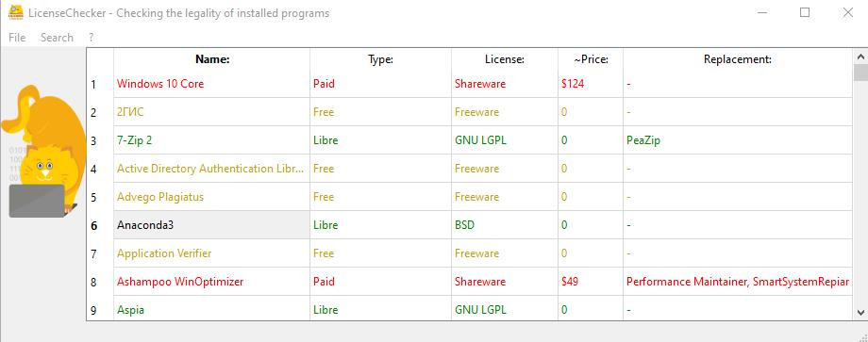The height and width of the screenshot is (342, 868).
Task: Open the File menu
Action: 17,38
